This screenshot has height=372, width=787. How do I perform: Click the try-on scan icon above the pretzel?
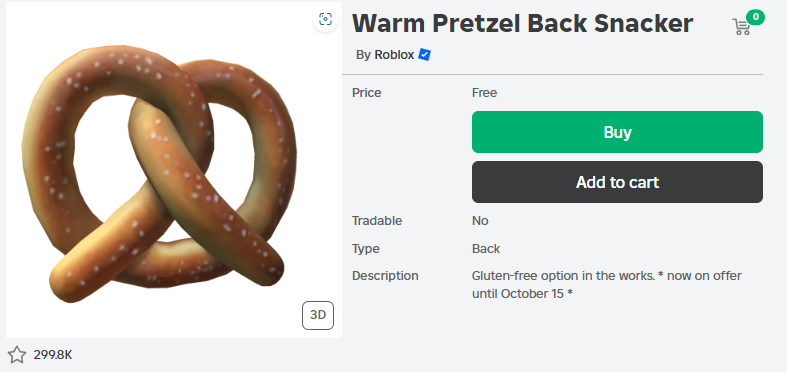(x=325, y=20)
